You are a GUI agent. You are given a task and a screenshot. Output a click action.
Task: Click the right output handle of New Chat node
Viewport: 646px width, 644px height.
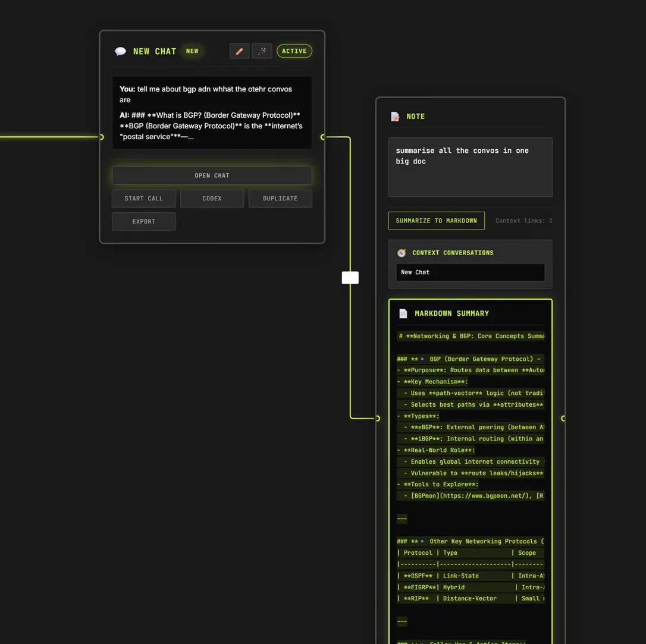tap(323, 137)
